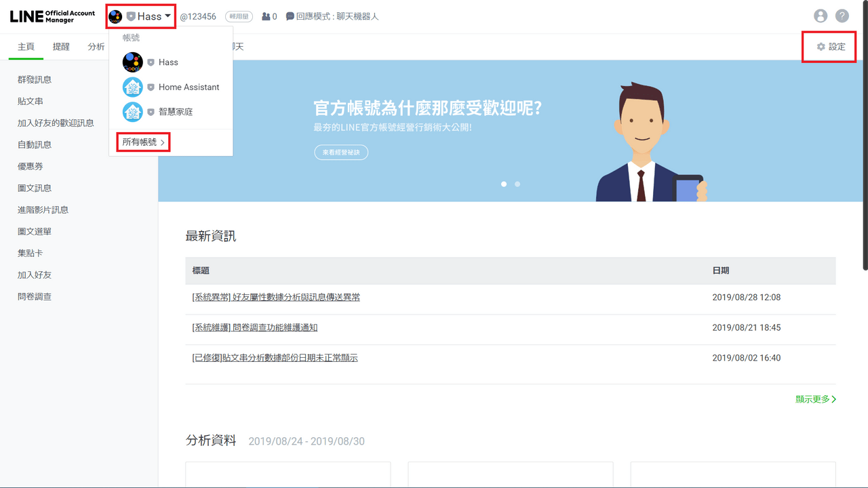Open 自動訊息 in sidebar
This screenshot has height=488, width=868.
tap(35, 144)
